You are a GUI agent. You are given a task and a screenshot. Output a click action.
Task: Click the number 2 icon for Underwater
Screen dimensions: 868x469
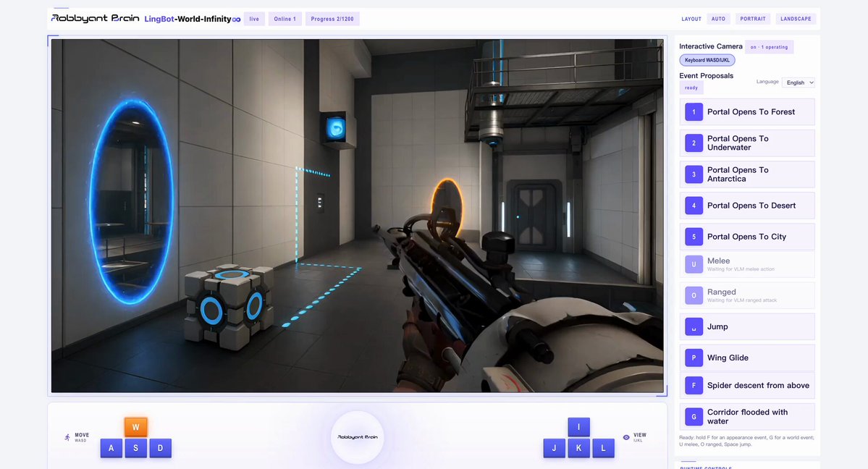pyautogui.click(x=694, y=143)
